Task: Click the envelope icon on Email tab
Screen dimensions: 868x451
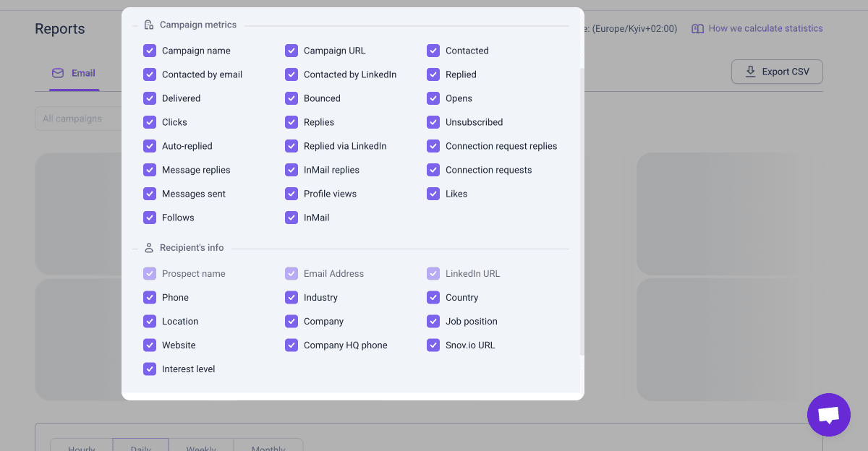Action: (58, 73)
